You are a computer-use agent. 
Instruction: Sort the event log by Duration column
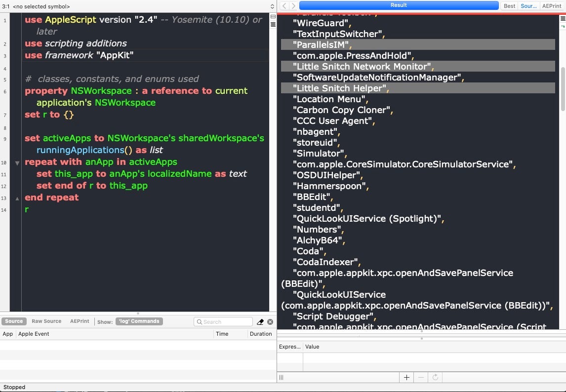click(261, 334)
